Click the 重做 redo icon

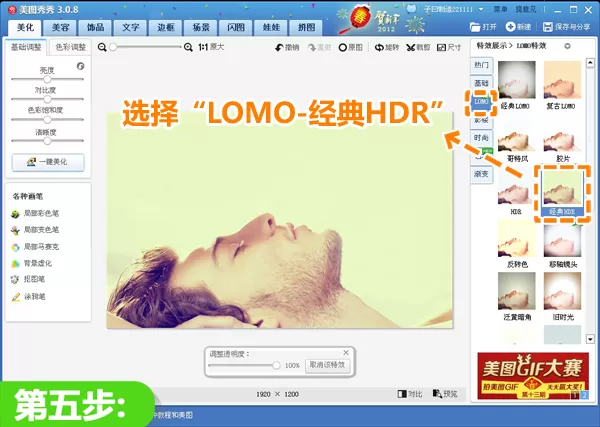[x=312, y=47]
